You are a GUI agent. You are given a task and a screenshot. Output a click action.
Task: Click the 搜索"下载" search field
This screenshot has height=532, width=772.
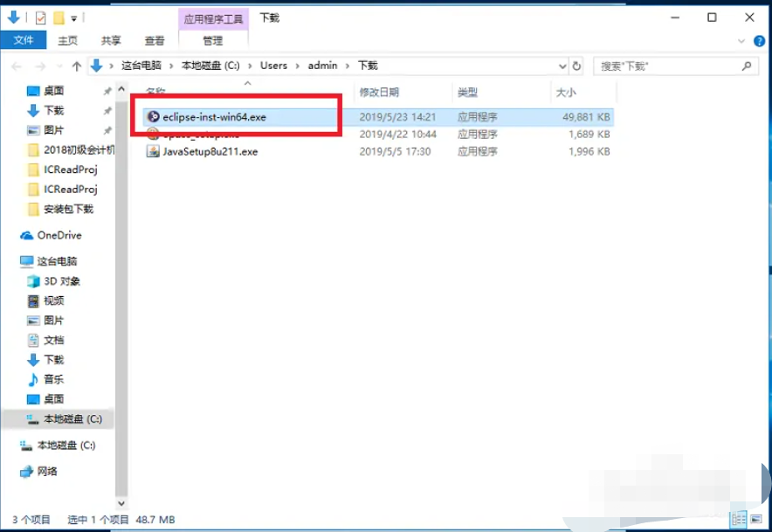(664, 66)
